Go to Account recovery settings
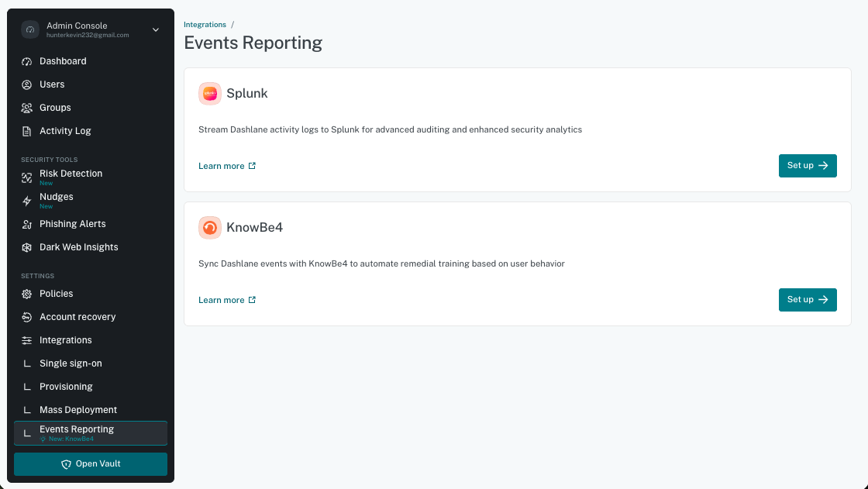The width and height of the screenshot is (868, 489). click(91, 317)
